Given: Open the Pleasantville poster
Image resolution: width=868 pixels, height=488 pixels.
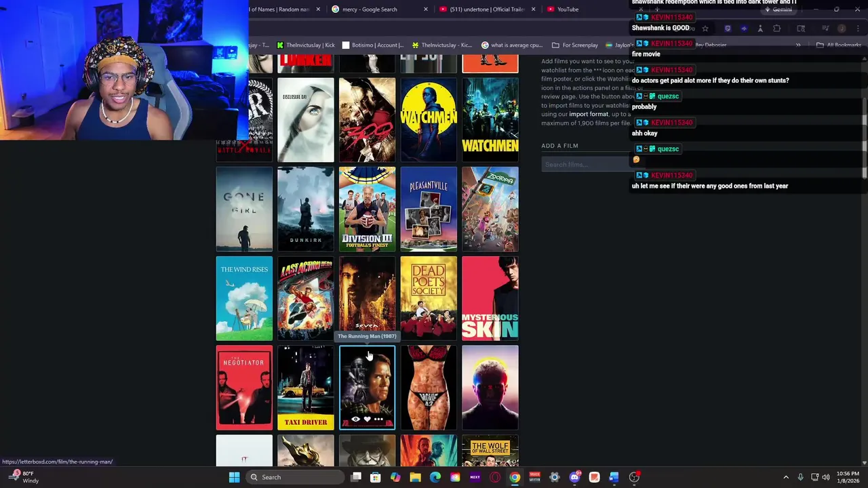Looking at the screenshot, I should pyautogui.click(x=429, y=209).
